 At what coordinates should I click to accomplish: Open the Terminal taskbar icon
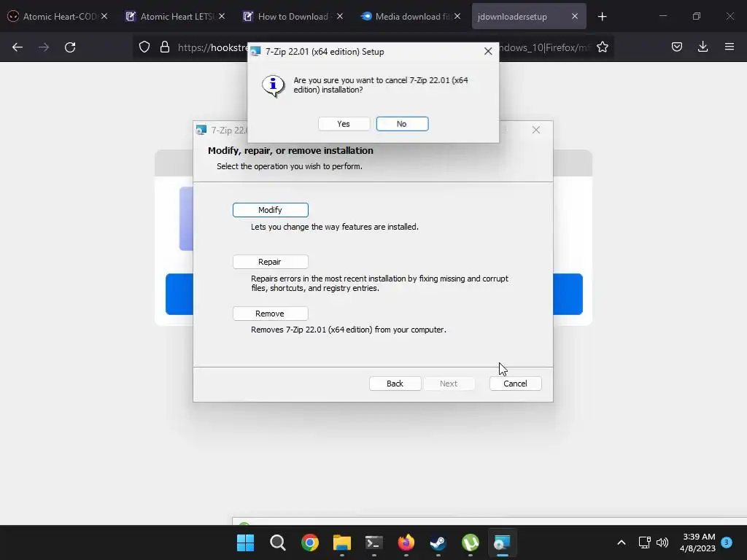[x=374, y=542]
